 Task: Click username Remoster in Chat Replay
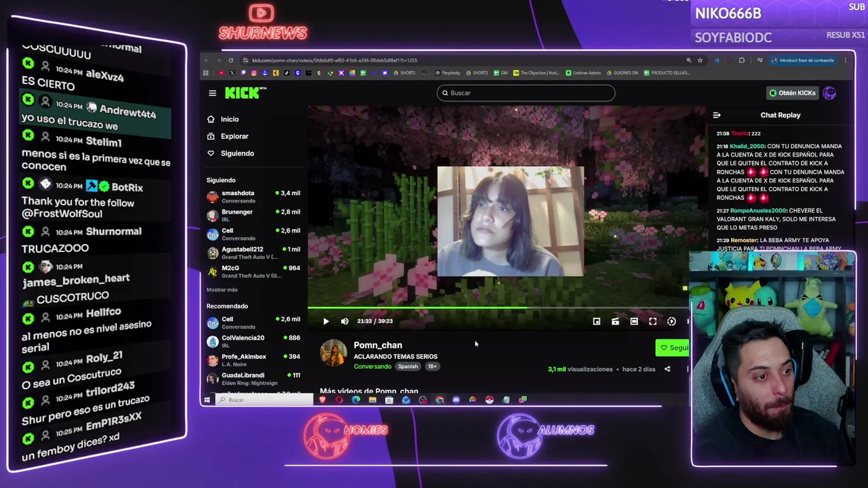(x=744, y=241)
